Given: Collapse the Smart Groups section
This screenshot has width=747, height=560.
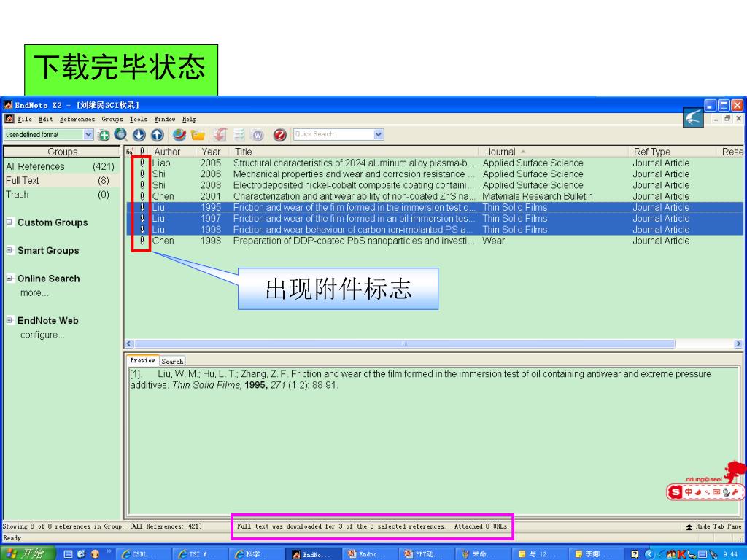Looking at the screenshot, I should coord(9,250).
